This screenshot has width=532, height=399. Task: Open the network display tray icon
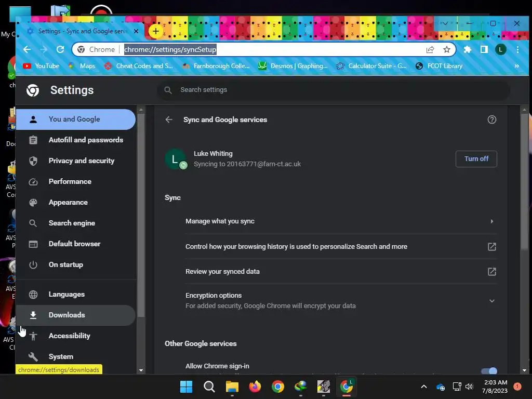coord(457,387)
